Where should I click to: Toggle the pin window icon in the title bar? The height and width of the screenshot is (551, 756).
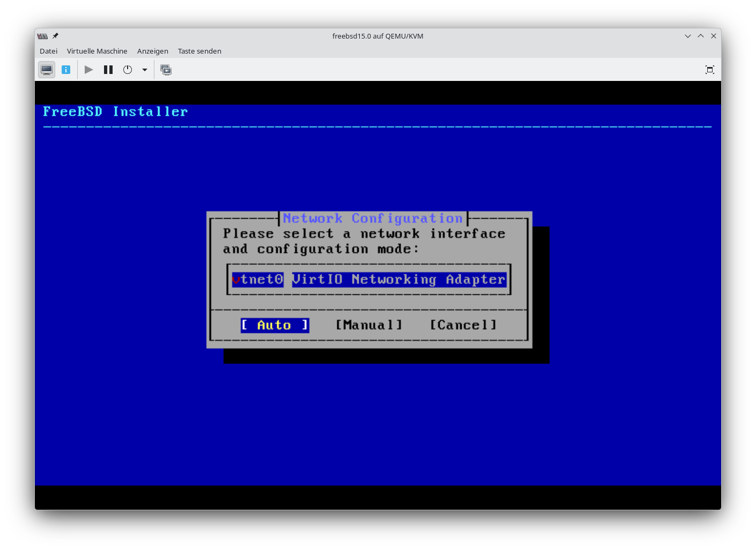point(55,36)
